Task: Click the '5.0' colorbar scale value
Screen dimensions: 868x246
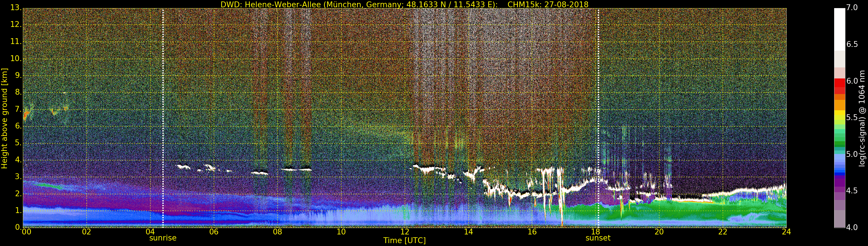Action: [x=852, y=154]
